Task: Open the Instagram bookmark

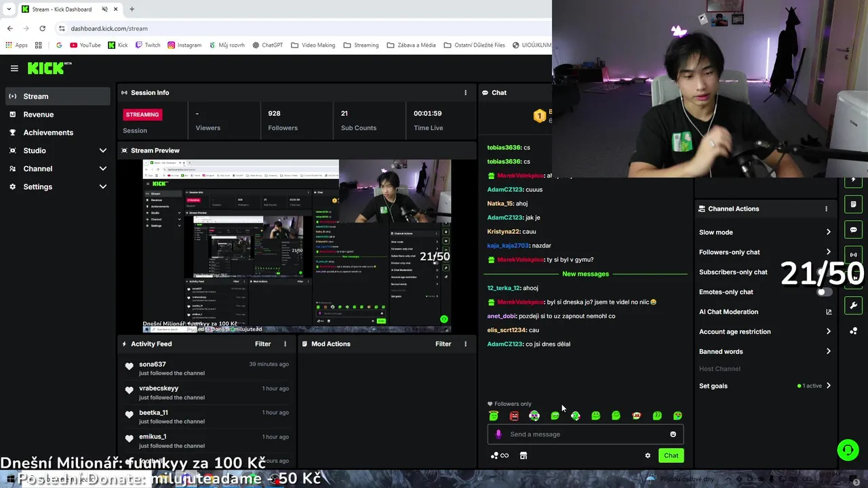Action: click(184, 45)
